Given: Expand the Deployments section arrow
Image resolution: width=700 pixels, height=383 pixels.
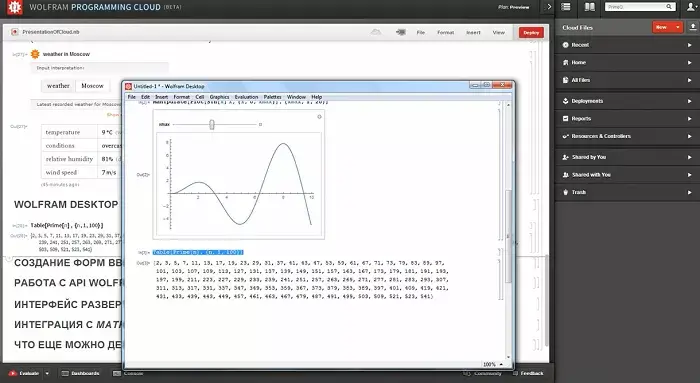Looking at the screenshot, I should point(689,101).
